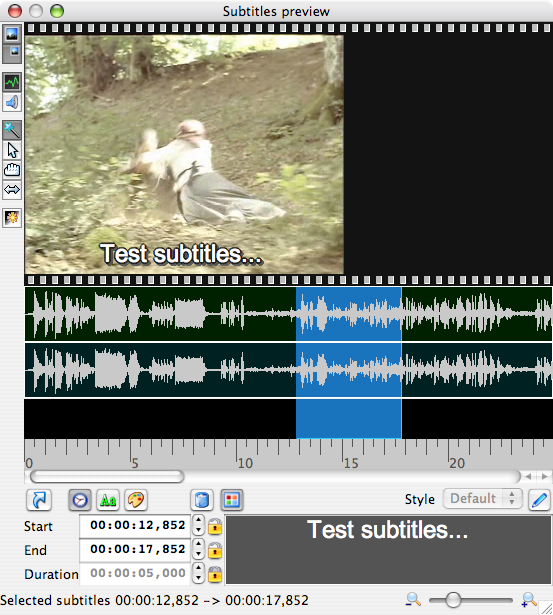Select the magic wand tool
Screen dimensions: 553x615
point(12,130)
